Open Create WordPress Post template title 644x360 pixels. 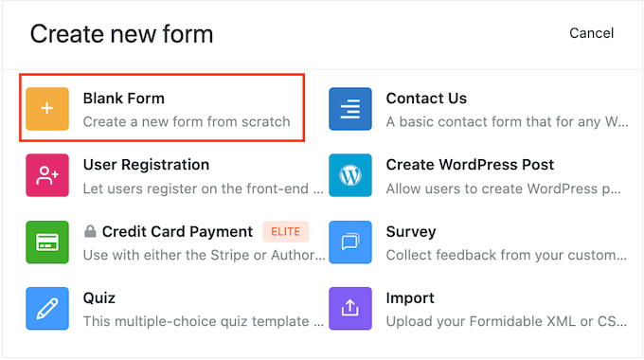tap(470, 165)
